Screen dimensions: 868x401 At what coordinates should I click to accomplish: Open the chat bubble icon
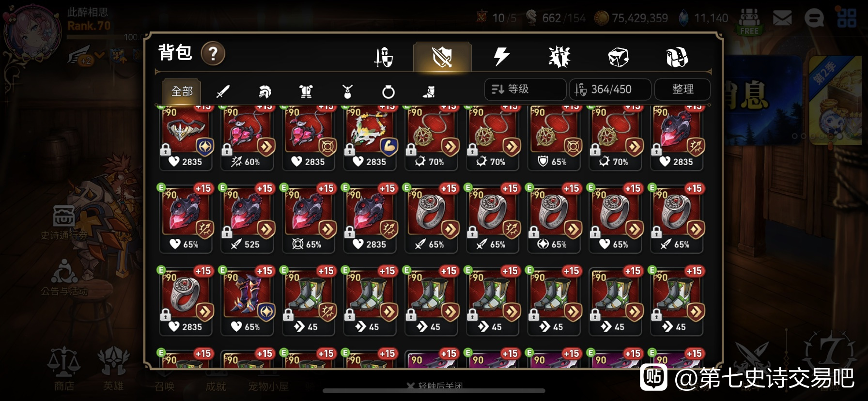814,19
